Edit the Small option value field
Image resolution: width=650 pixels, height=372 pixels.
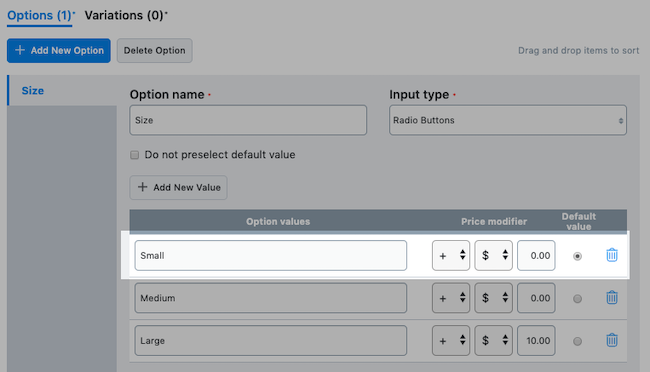(x=271, y=255)
